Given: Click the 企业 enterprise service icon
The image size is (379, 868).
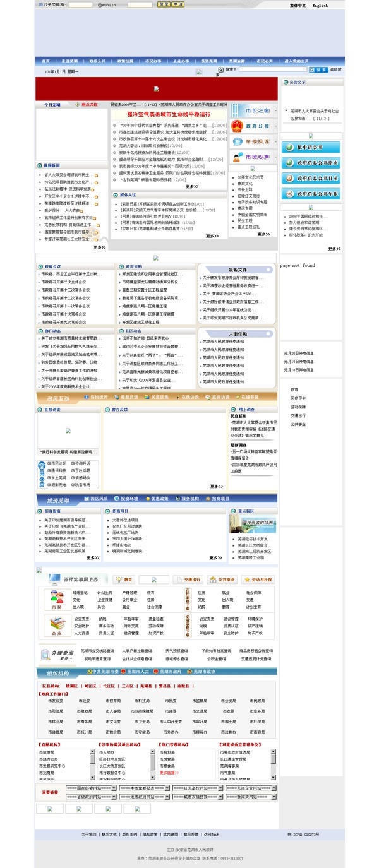Looking at the screenshot, I should tap(57, 625).
